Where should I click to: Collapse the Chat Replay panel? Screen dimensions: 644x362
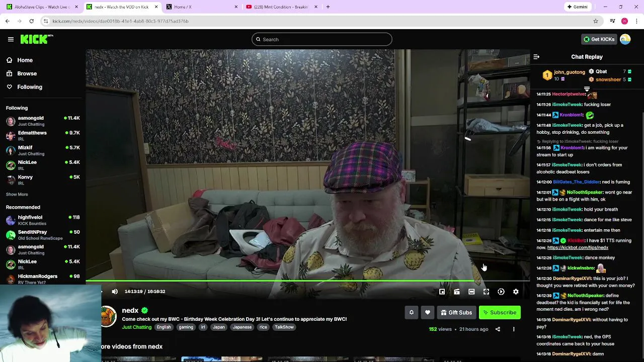536,57
